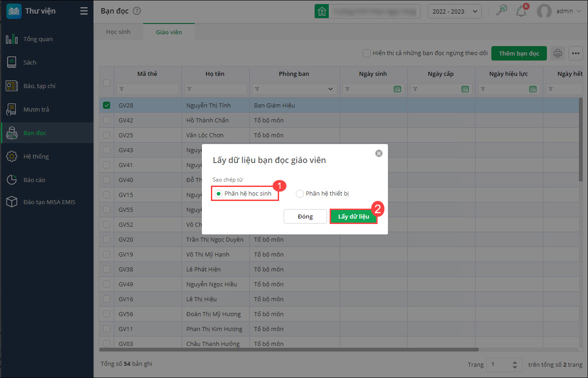Expand the admin account menu chevron

579,11
